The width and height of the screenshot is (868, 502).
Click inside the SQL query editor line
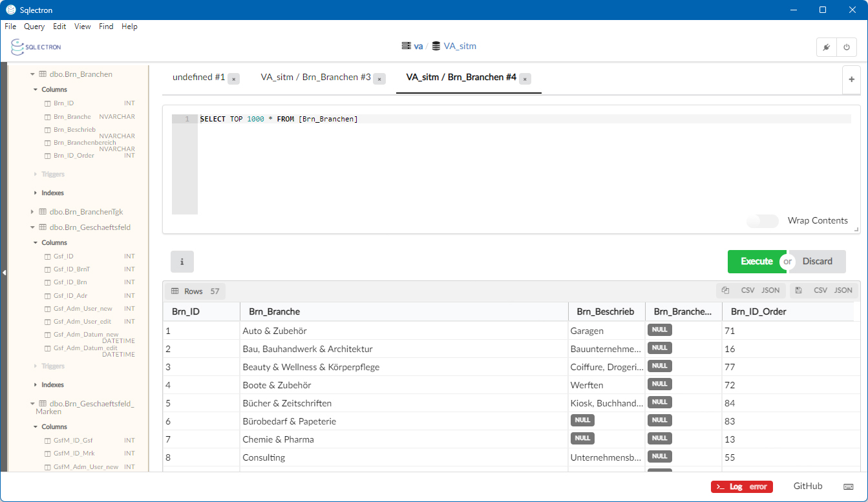tap(525, 120)
